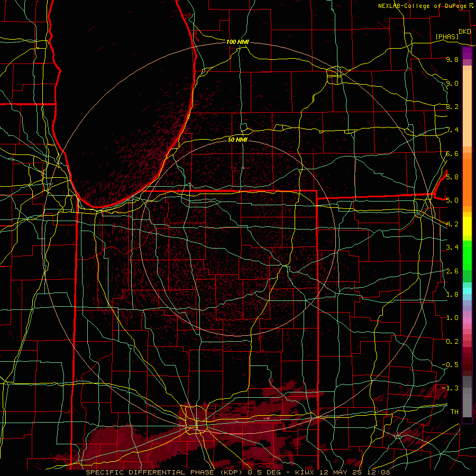
Task: Click the 100 NMI range ring label
Action: [x=237, y=42]
